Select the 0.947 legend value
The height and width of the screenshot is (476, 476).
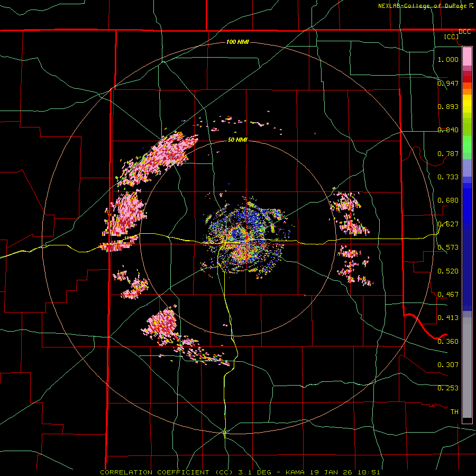coord(448,83)
